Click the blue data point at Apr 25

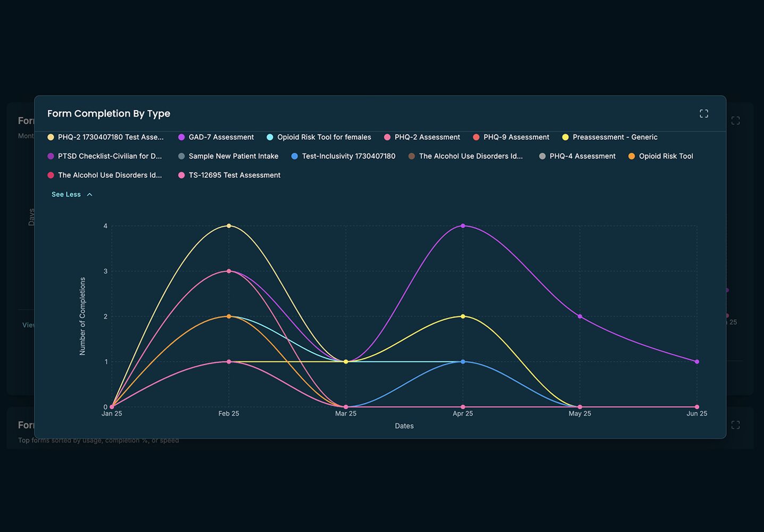[463, 362]
